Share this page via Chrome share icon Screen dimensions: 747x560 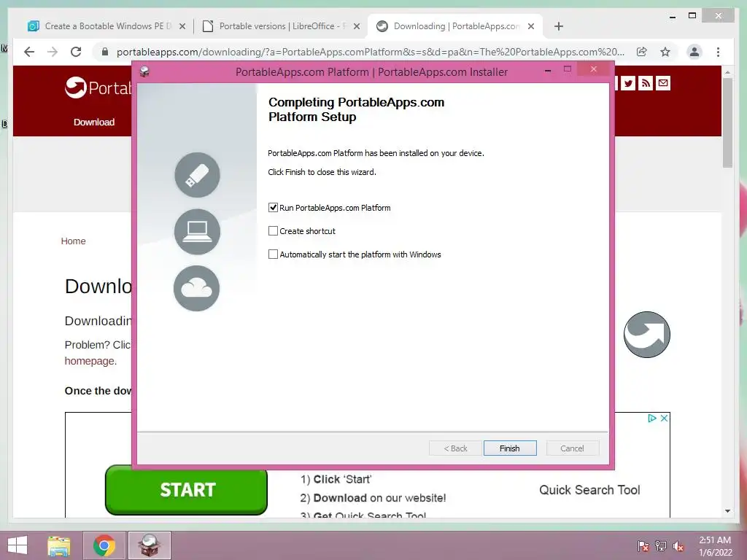642,52
